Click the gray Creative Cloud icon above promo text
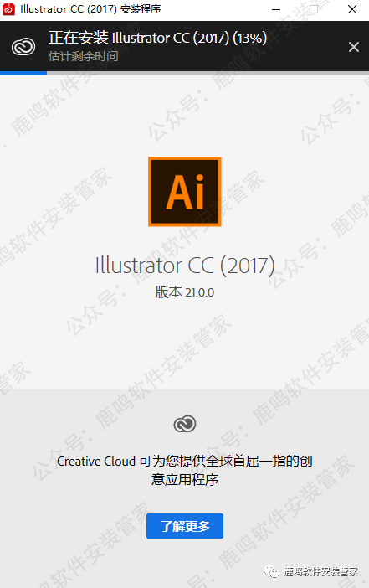The width and height of the screenshot is (369, 588). click(x=185, y=424)
